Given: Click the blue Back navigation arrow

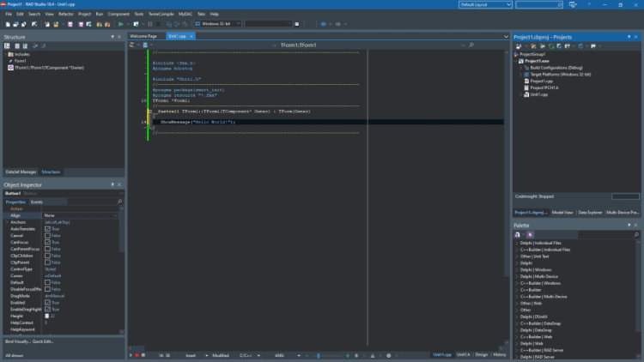Looking at the screenshot, I should 323,24.
